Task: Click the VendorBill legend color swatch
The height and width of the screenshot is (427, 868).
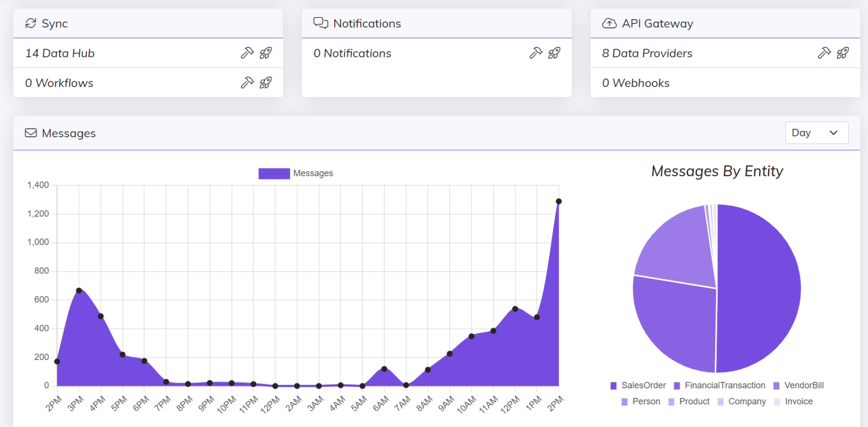Action: [x=776, y=385]
